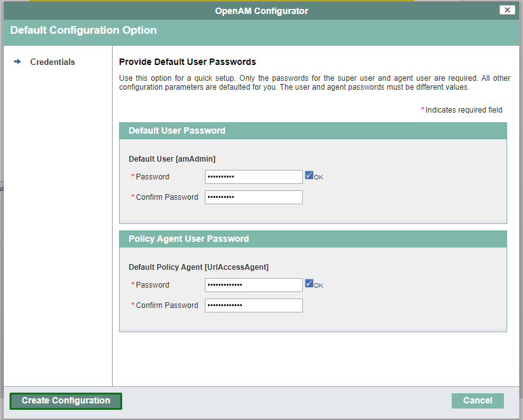
Task: Click the OK checkmark for amAdmin password
Action: 309,175
